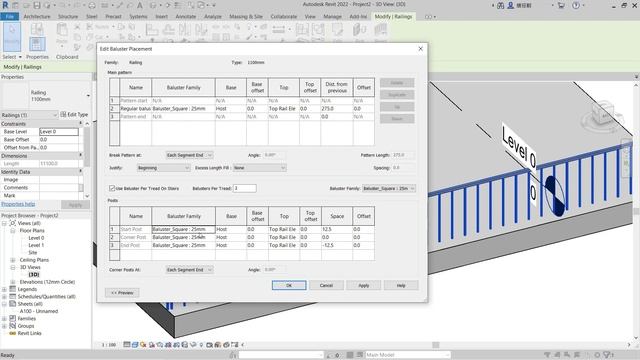Screen dimensions: 640x360
Task: Click the dialog's Apply button
Action: 364,285
